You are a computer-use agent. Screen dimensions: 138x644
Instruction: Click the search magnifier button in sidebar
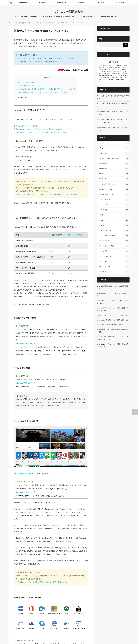(x=125, y=45)
